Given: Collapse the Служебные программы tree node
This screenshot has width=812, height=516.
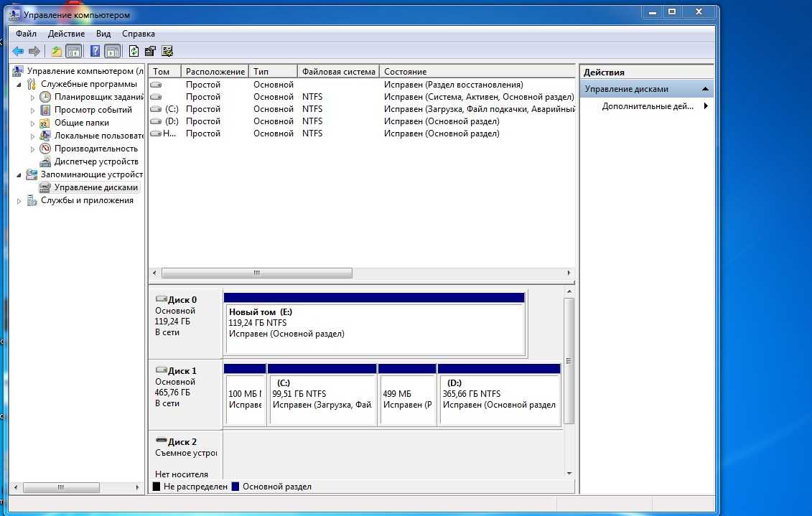Looking at the screenshot, I should (x=19, y=84).
